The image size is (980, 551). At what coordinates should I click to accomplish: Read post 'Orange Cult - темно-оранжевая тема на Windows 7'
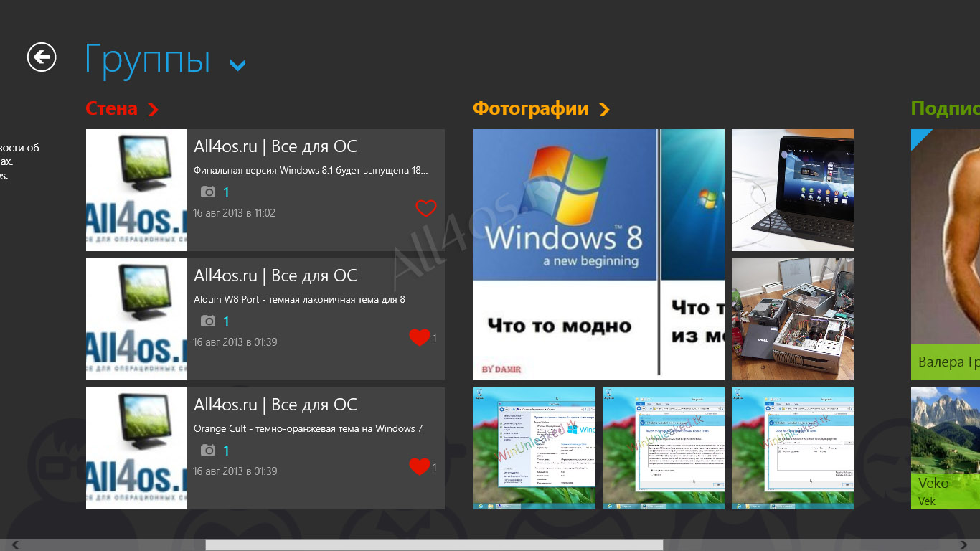coord(308,428)
